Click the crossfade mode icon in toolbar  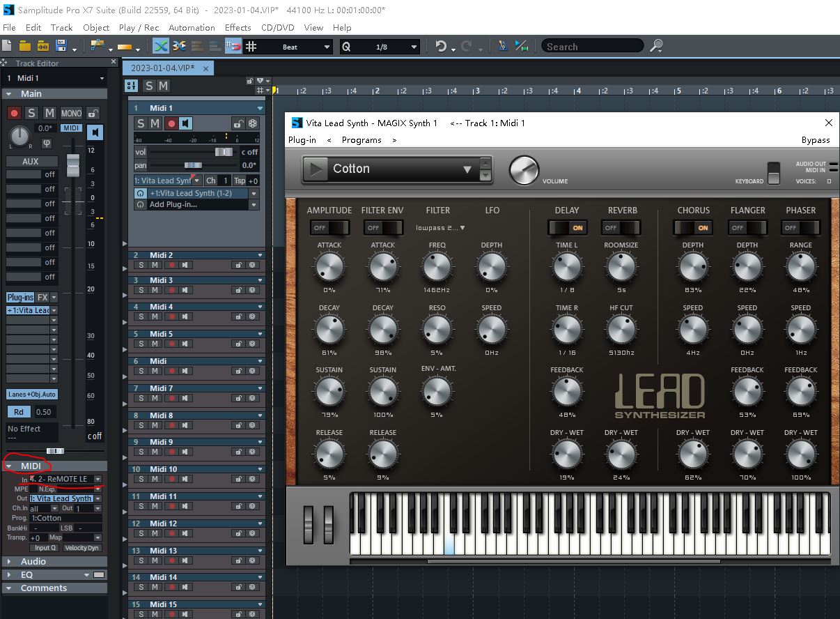coord(161,46)
